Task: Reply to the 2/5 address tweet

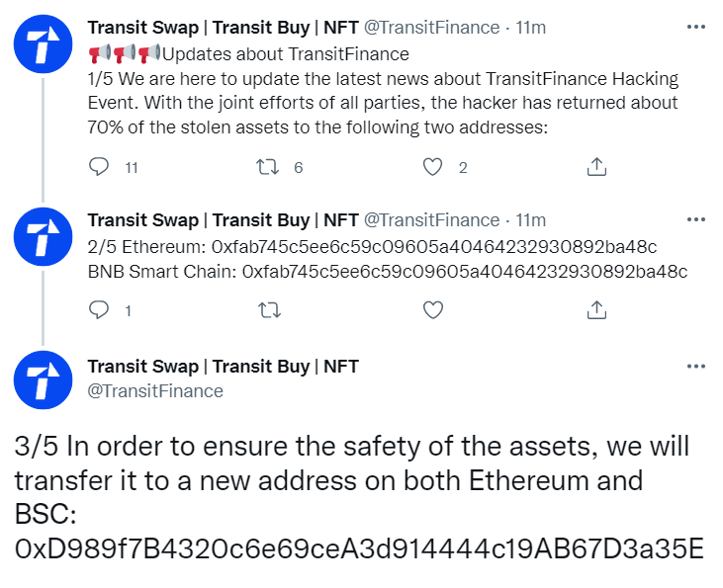Action: (x=99, y=310)
